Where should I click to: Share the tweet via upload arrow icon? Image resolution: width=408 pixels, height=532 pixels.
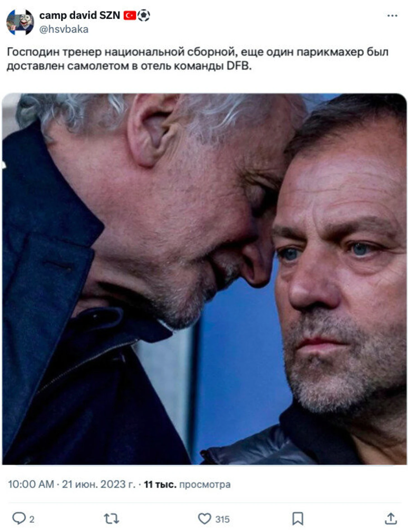click(x=391, y=519)
